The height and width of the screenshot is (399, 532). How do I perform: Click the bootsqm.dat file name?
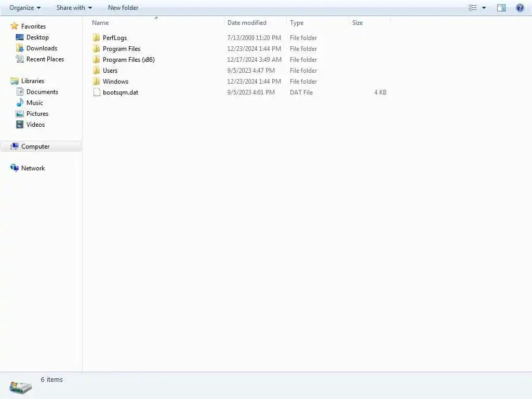point(121,92)
